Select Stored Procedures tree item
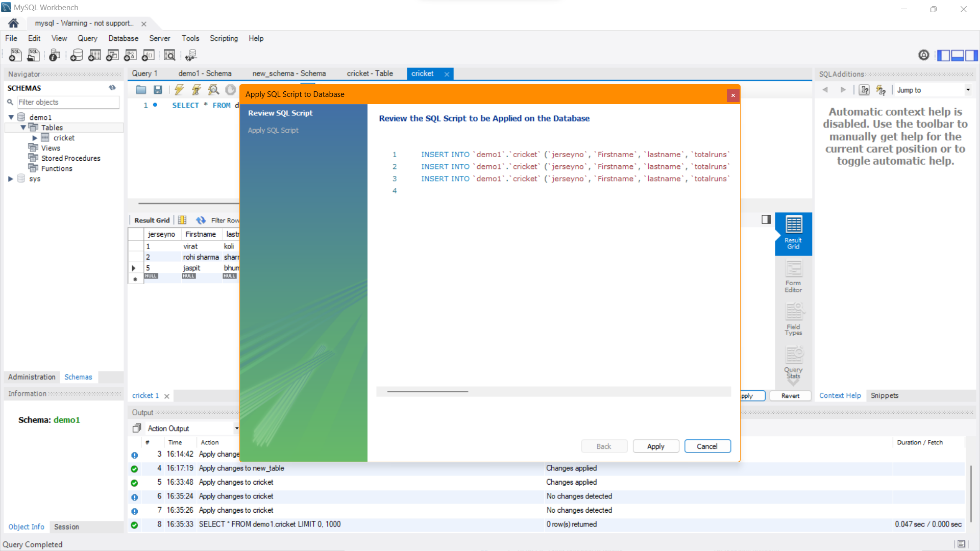Viewport: 980px width, 551px height. coord(70,158)
